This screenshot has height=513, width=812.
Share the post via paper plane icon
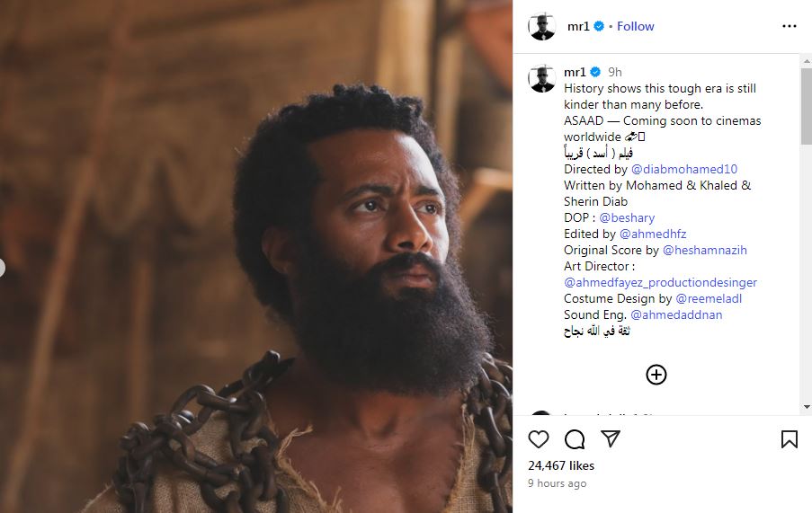pyautogui.click(x=611, y=439)
